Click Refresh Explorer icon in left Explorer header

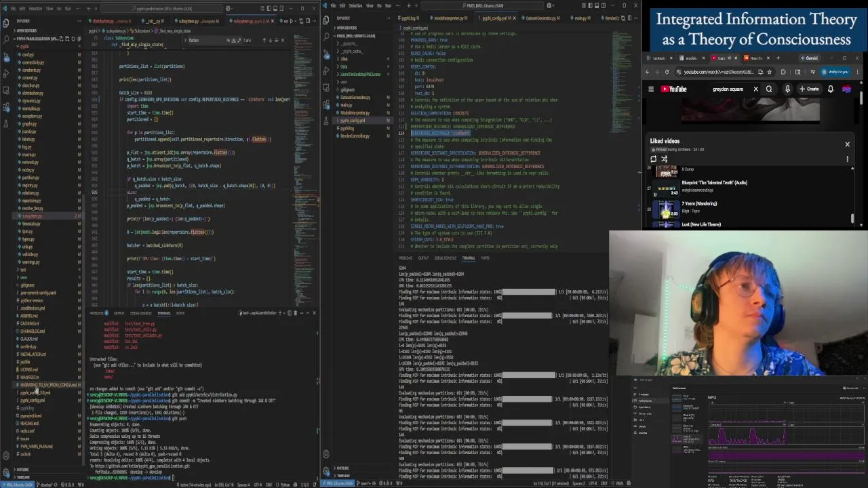coord(73,39)
